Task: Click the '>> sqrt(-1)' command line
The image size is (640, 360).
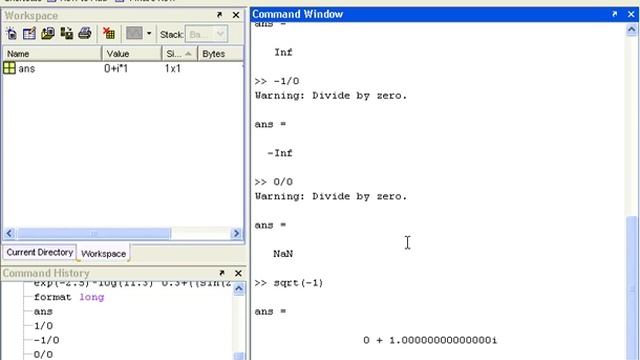Action: 289,283
